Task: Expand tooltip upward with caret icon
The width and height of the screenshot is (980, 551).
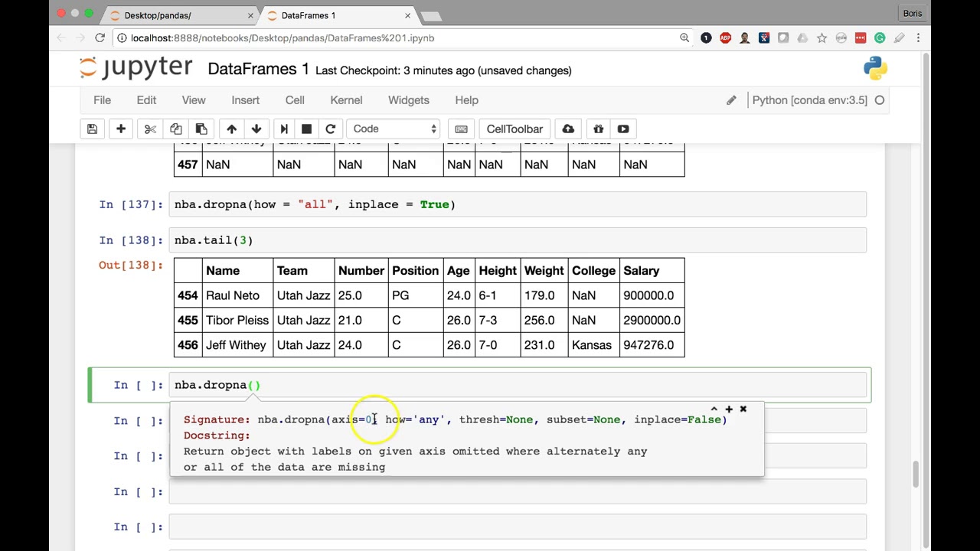Action: pyautogui.click(x=714, y=409)
